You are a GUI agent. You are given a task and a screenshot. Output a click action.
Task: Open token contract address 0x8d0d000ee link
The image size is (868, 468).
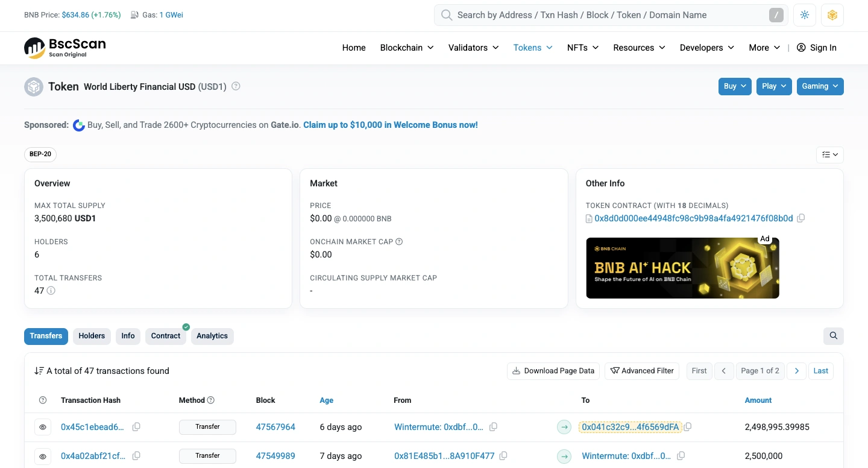pos(694,218)
